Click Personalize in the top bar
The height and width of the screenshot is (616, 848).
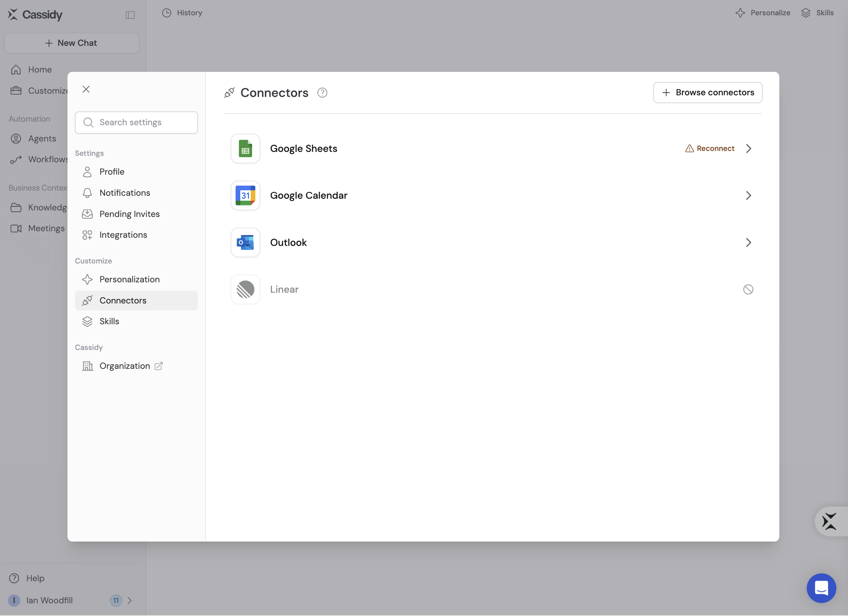(763, 13)
